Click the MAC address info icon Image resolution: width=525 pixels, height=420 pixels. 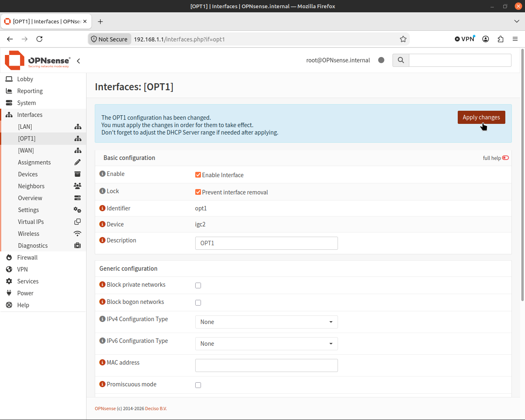point(103,362)
